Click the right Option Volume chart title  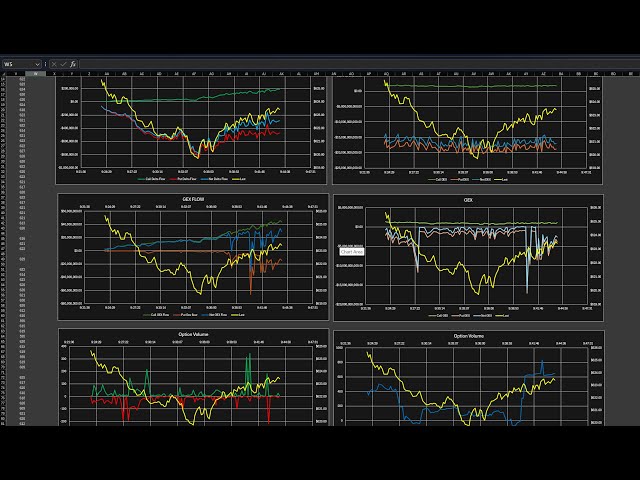point(469,336)
